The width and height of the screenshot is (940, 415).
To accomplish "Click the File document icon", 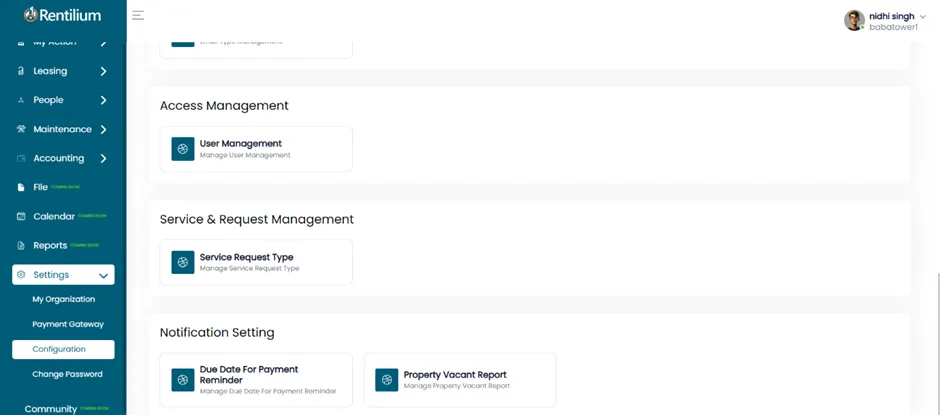I will pyautogui.click(x=21, y=187).
